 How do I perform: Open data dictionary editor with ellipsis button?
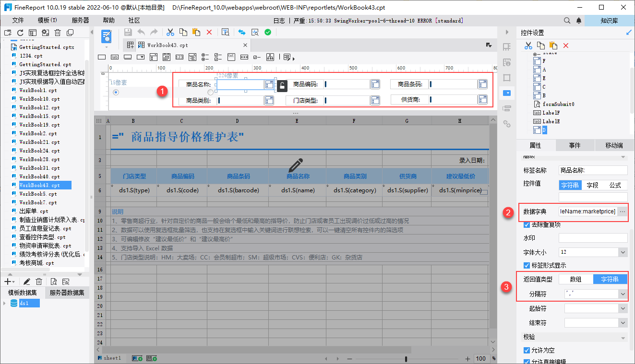tap(623, 211)
